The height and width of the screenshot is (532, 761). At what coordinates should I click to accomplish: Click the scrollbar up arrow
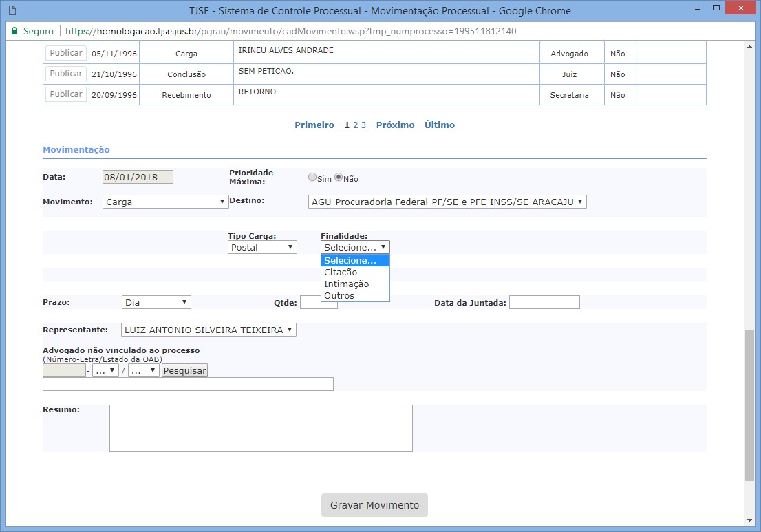click(x=749, y=47)
